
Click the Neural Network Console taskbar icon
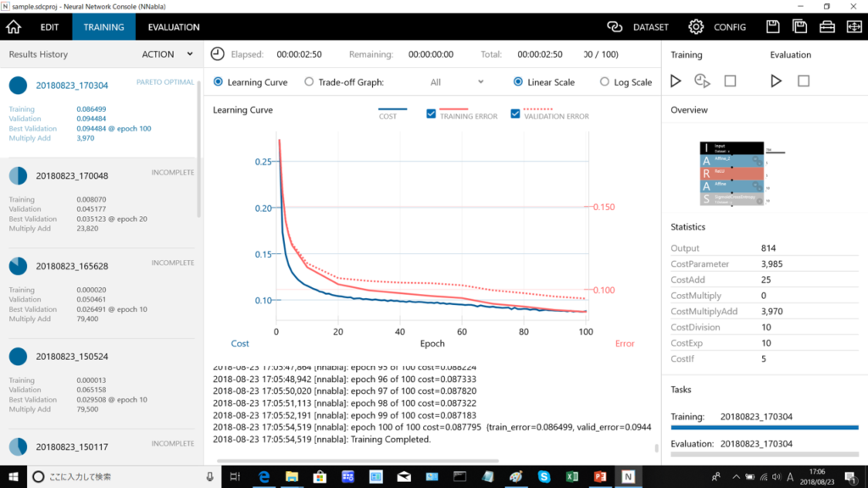(628, 476)
